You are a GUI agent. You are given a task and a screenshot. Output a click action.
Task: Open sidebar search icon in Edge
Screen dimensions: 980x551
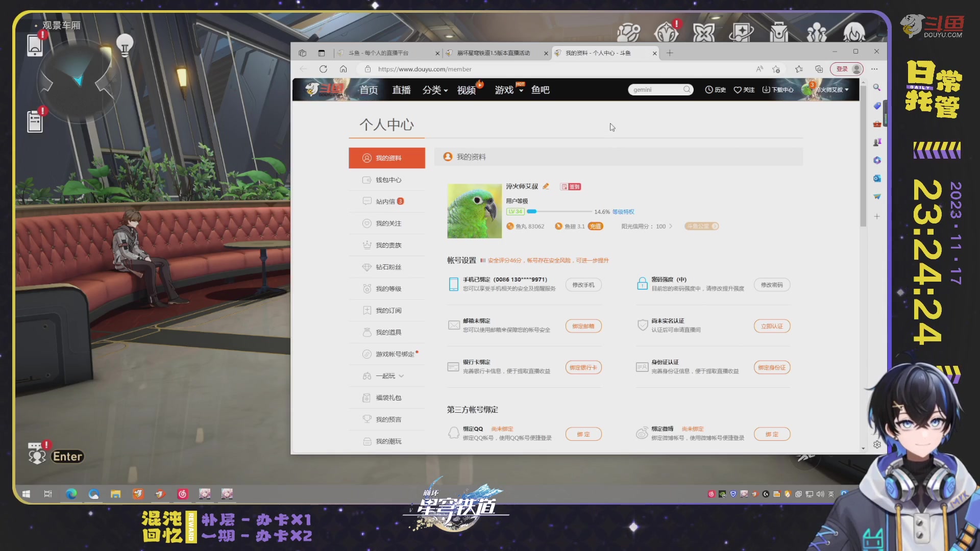(877, 87)
